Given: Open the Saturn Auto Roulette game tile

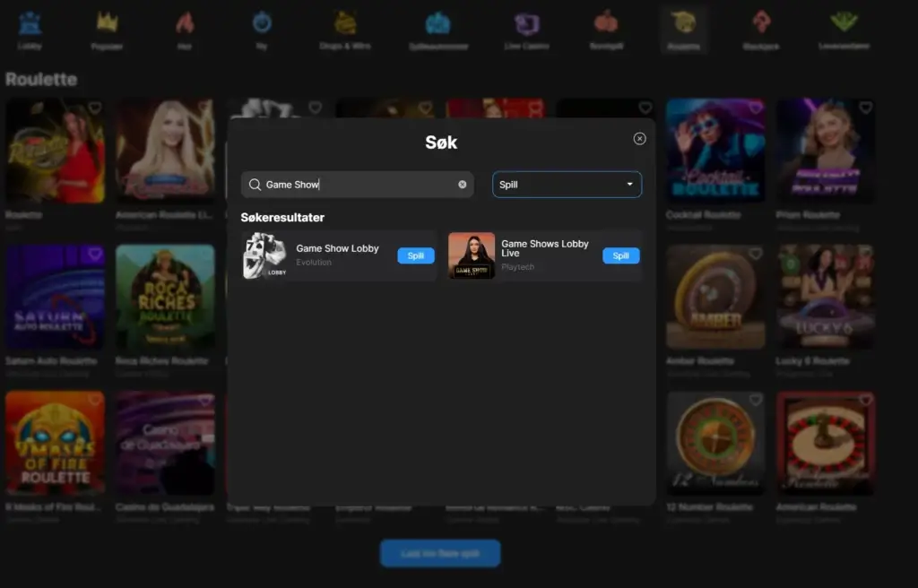Looking at the screenshot, I should [55, 297].
